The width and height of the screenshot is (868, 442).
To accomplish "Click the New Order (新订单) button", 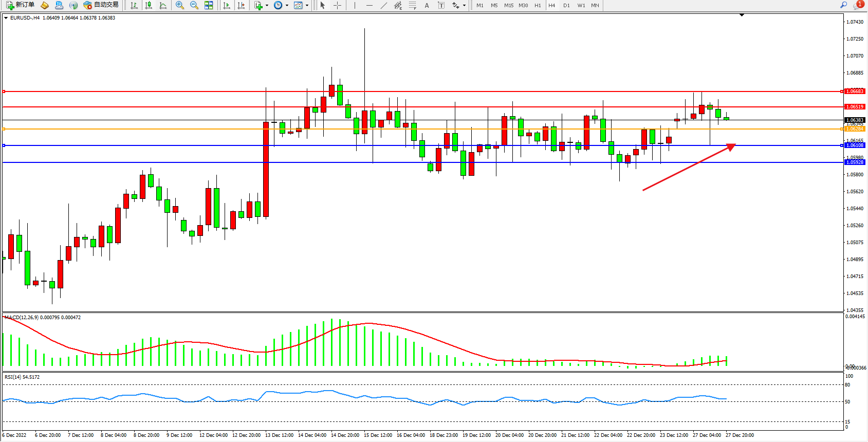I will pyautogui.click(x=21, y=5).
